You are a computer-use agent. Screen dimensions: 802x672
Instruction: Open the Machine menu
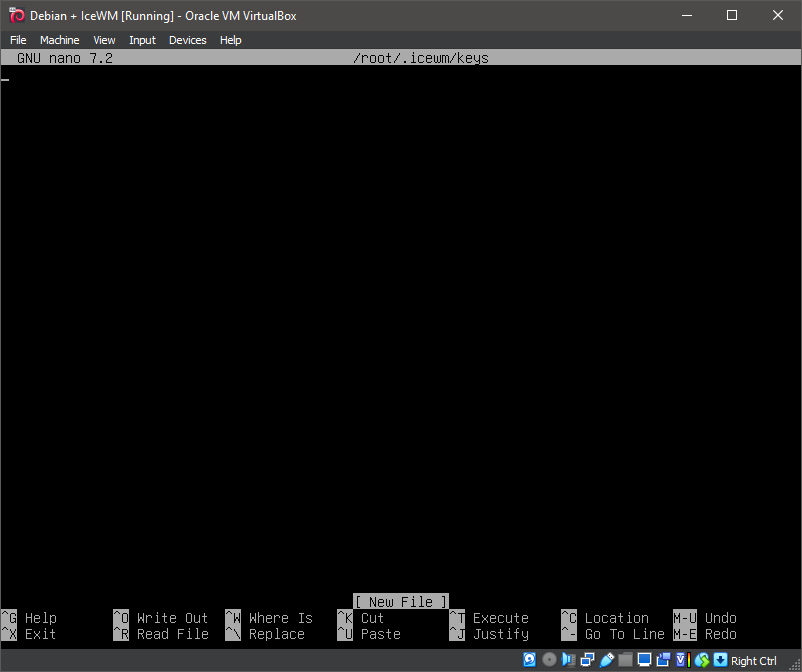(x=59, y=40)
